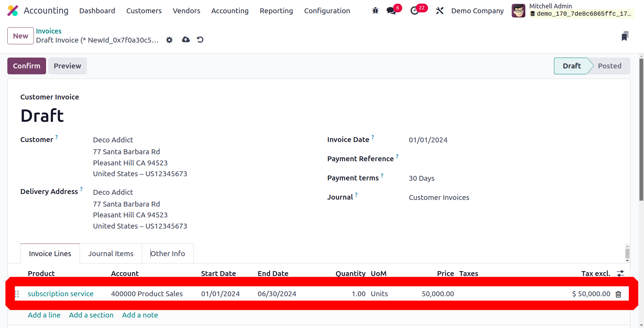Click the invoice lines inner scrollbar
This screenshot has height=328, width=644.
click(627, 254)
